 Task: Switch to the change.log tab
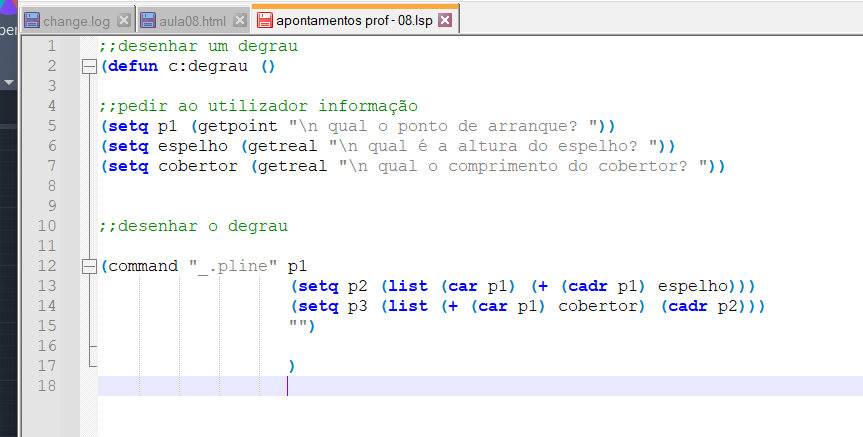point(77,21)
